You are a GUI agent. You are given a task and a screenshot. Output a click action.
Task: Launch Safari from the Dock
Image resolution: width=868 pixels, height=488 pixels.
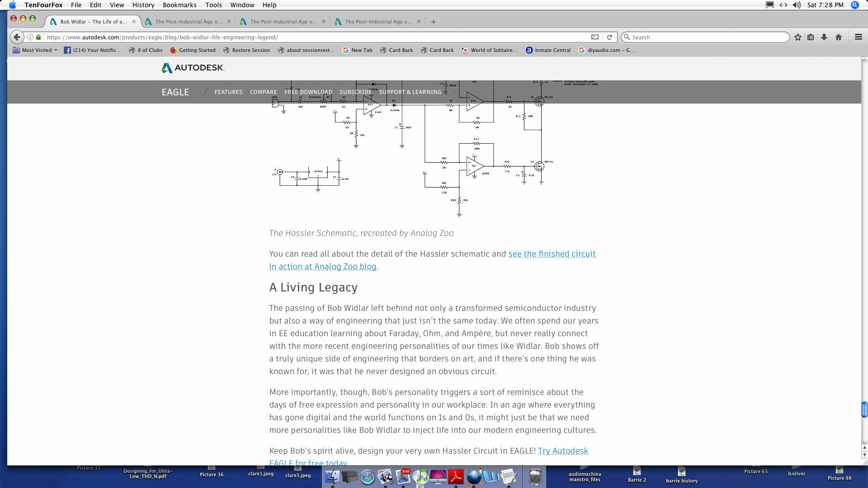[x=368, y=477]
